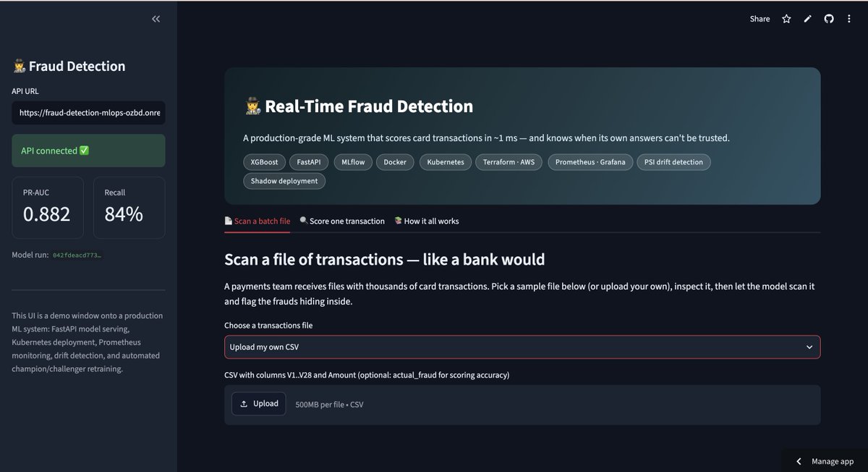Viewport: 868px width, 472px height.
Task: Click the PR-AUC 0.882 metric
Action: pos(48,208)
